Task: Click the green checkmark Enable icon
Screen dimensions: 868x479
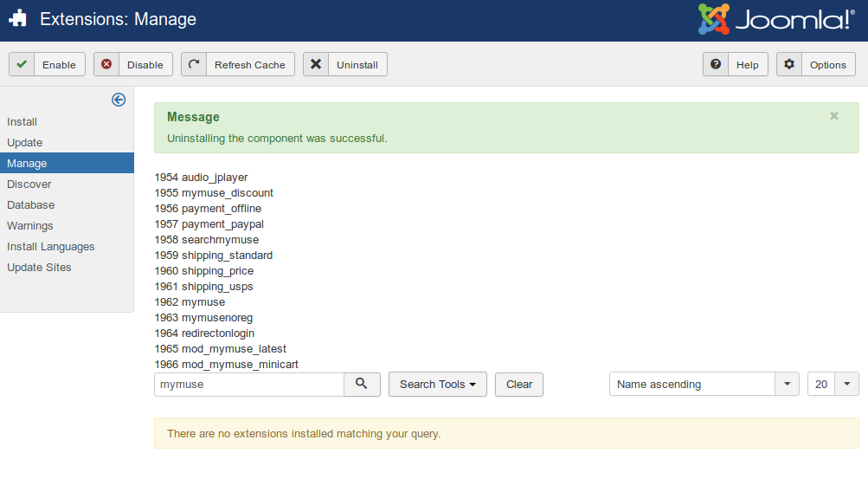Action: tap(22, 64)
